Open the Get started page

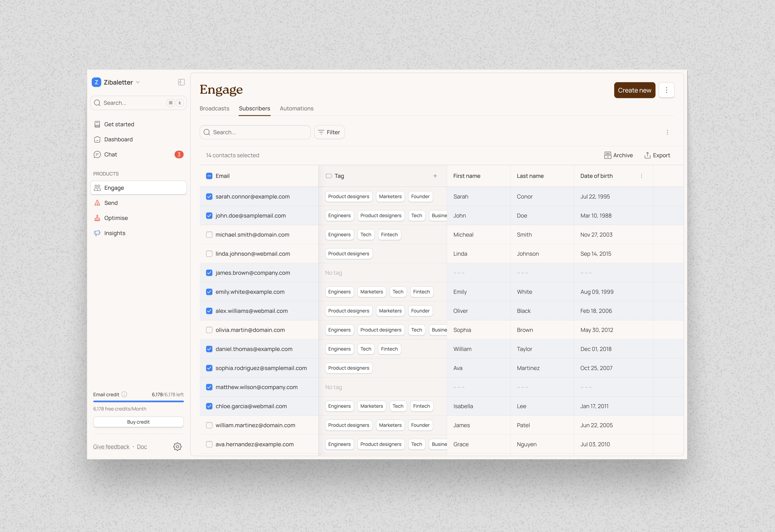(x=119, y=124)
